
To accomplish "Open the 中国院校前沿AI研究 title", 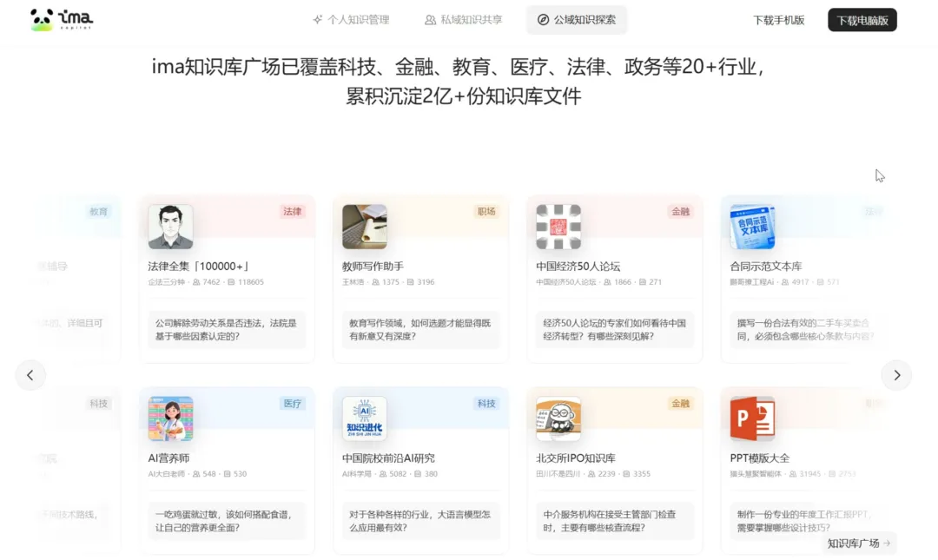I will click(388, 458).
